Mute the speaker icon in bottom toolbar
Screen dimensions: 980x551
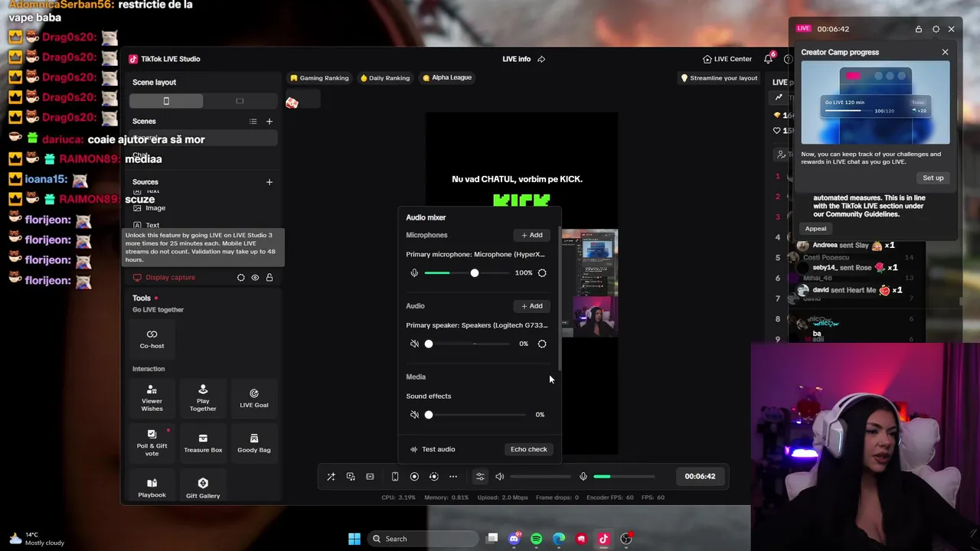click(500, 476)
